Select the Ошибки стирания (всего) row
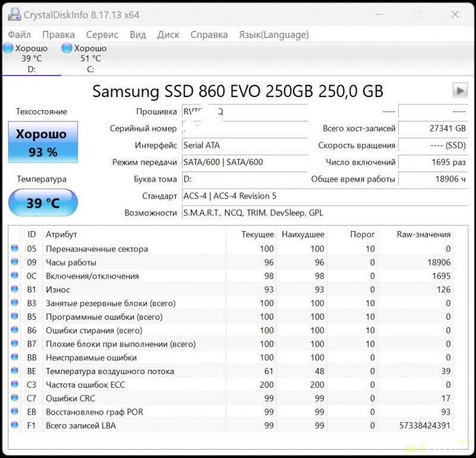Image resolution: width=476 pixels, height=458 pixels. (231, 331)
